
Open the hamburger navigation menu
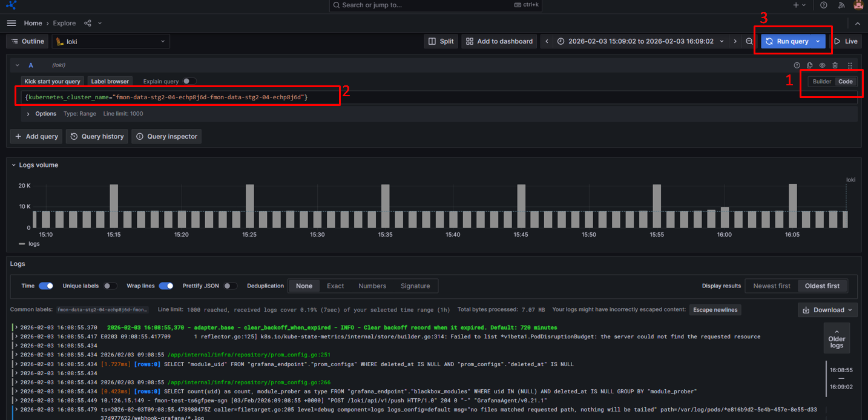11,23
